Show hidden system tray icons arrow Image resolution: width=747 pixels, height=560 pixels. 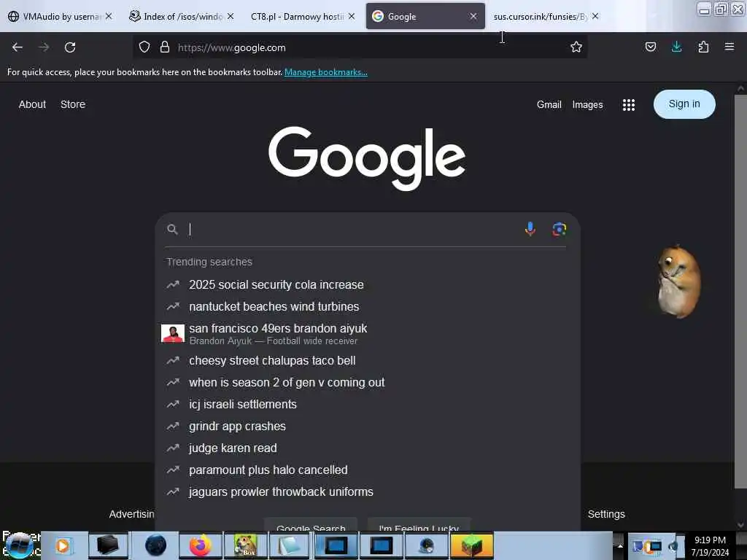(x=620, y=545)
